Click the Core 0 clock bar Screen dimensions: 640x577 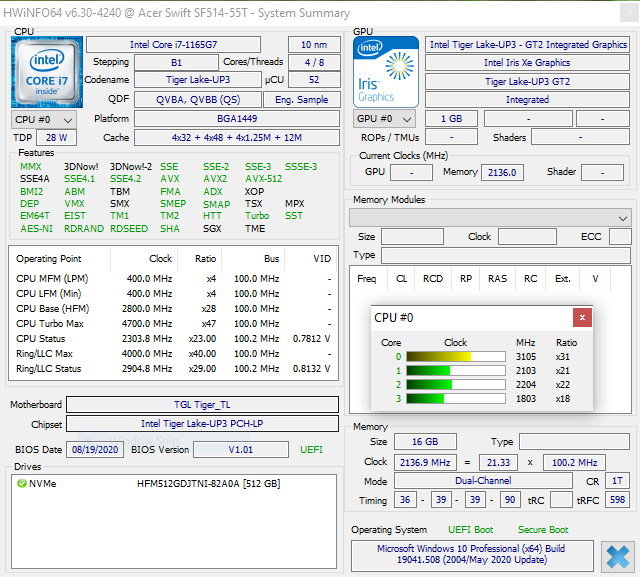tap(455, 356)
